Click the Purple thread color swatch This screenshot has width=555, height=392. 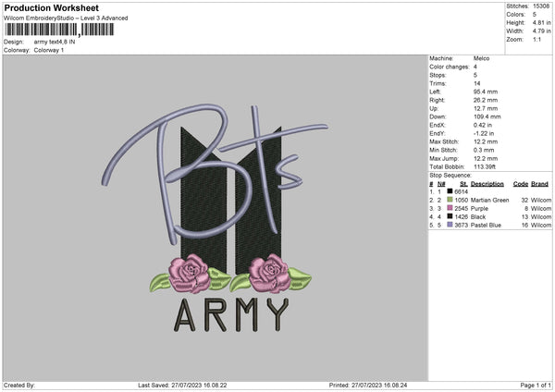tap(450, 208)
